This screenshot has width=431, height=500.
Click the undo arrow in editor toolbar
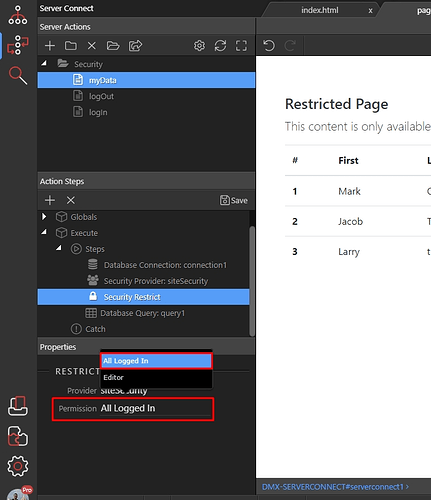click(x=269, y=45)
